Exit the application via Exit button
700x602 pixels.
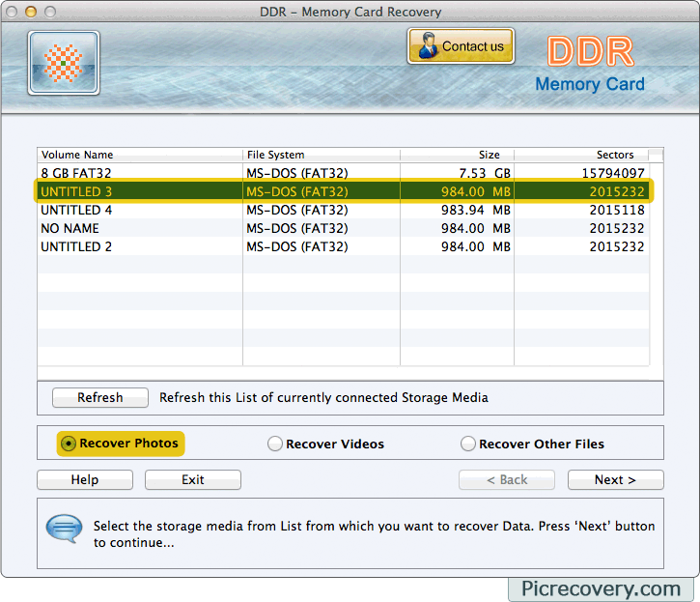[193, 479]
